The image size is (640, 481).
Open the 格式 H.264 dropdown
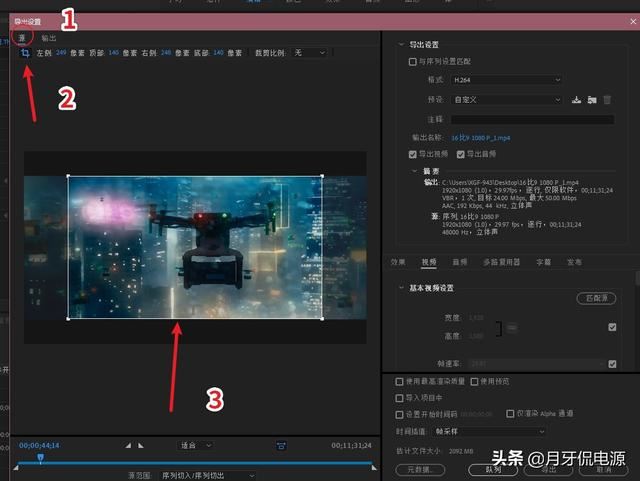pyautogui.click(x=507, y=80)
